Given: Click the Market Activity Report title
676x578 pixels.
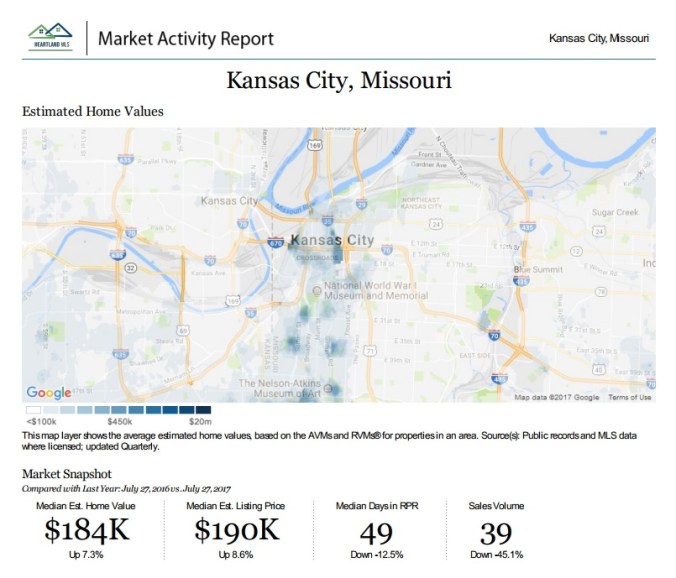Looking at the screenshot, I should 186,39.
